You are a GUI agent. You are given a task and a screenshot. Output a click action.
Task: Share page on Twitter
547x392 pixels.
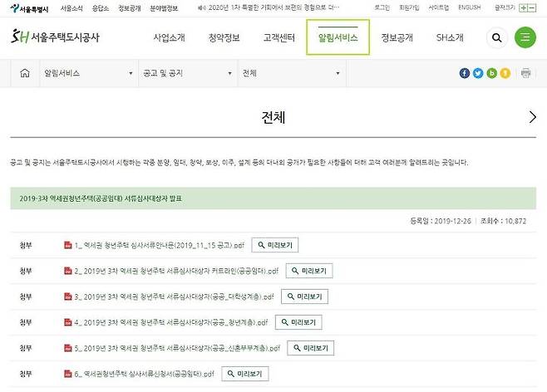478,73
